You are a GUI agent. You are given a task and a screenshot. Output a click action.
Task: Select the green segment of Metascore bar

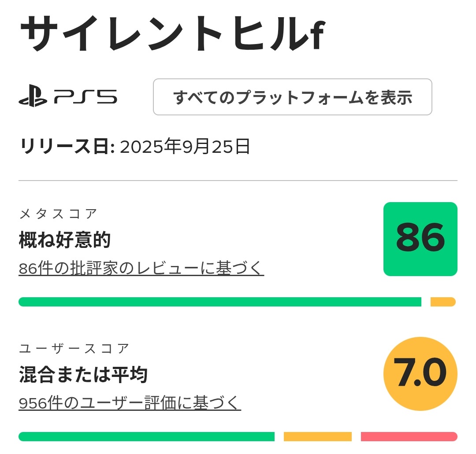click(219, 302)
